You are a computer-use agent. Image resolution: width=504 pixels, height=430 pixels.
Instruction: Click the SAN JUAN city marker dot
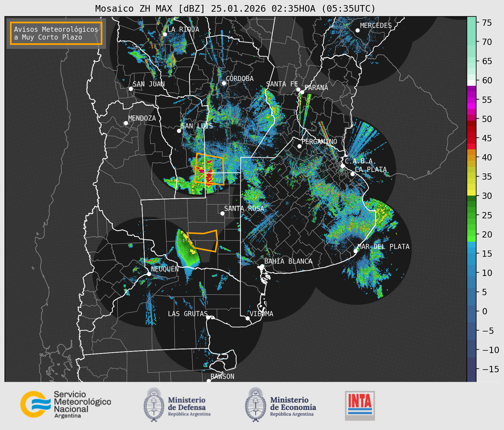coord(131,89)
